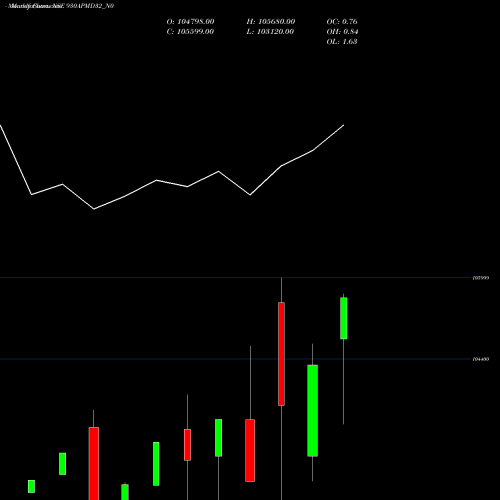The width and height of the screenshot is (500, 500).
Task: Click the chart title symbol 939APMD32_N0
Action: coord(90,6)
